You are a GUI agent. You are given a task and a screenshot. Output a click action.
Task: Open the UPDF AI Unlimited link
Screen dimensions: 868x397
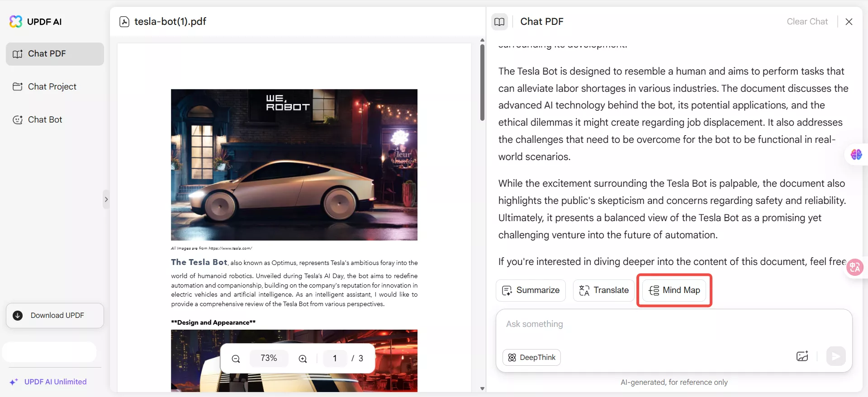pos(48,382)
